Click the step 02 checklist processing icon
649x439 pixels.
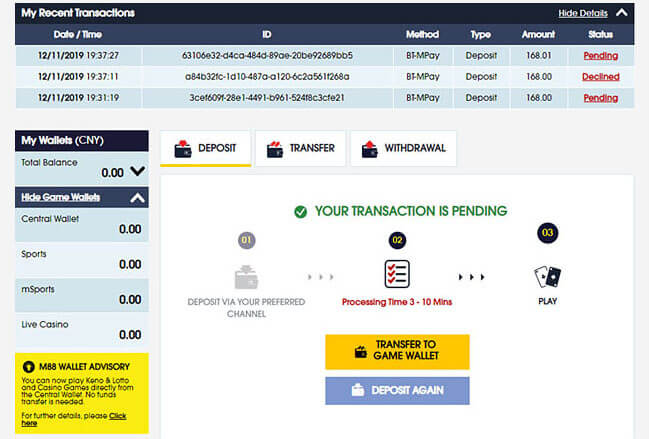pos(397,274)
